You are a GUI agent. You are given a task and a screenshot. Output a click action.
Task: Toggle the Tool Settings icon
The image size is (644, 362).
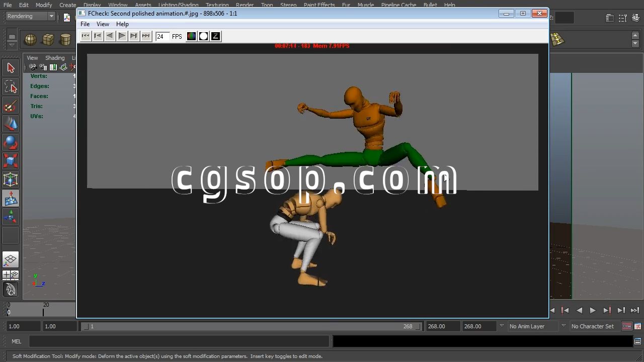(623, 18)
